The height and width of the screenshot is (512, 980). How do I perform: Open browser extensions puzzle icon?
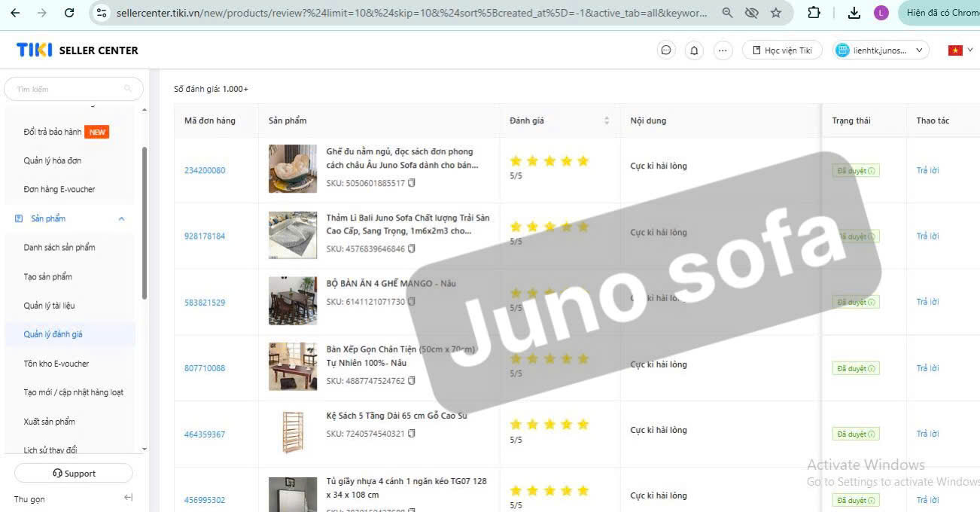pyautogui.click(x=814, y=13)
